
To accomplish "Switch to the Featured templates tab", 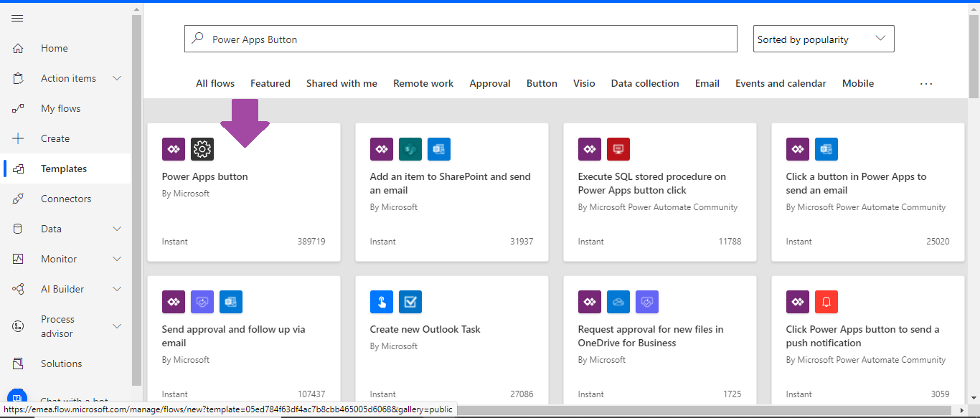I will coord(270,83).
